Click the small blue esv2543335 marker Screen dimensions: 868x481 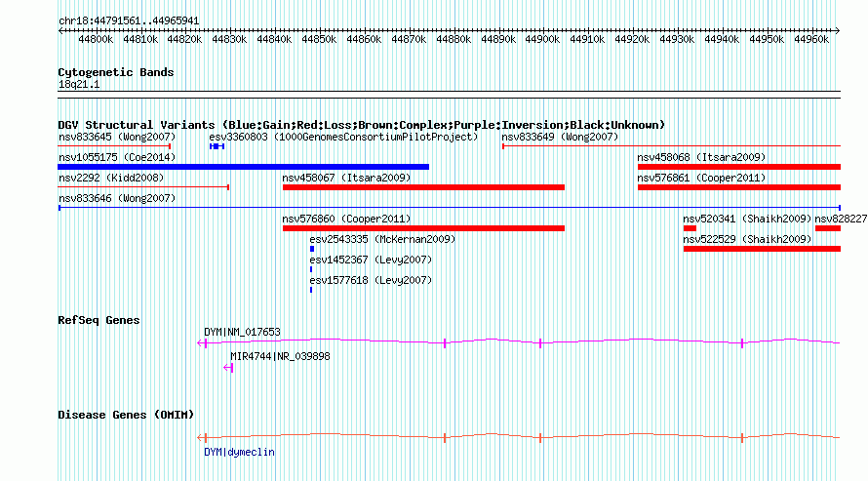312,249
